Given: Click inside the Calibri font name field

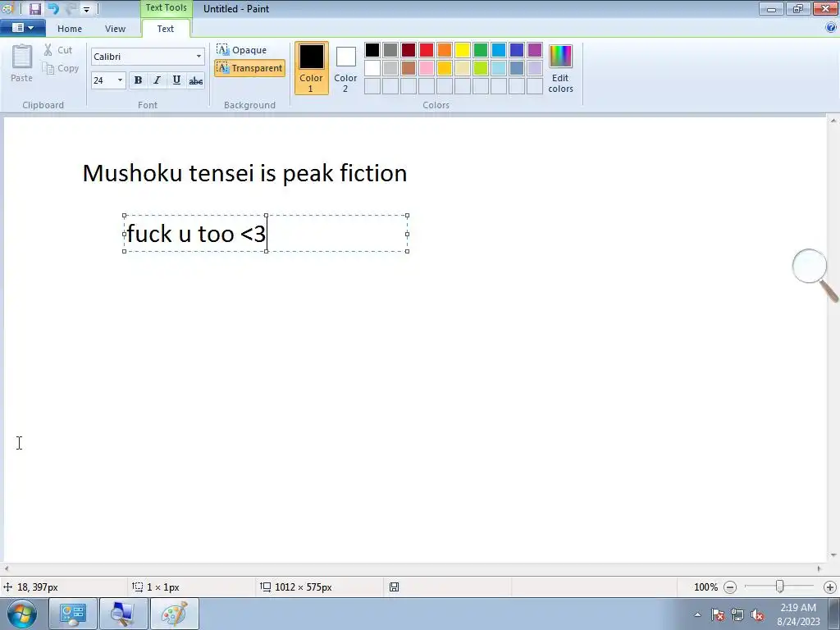Looking at the screenshot, I should click(x=142, y=57).
